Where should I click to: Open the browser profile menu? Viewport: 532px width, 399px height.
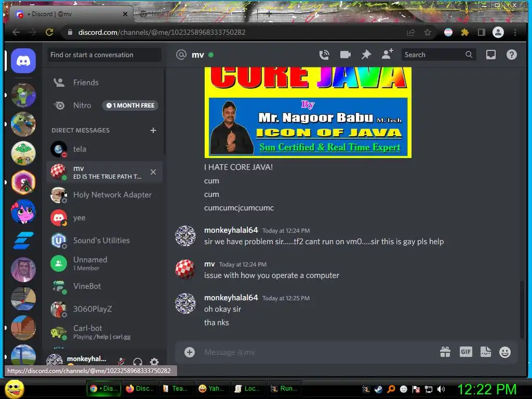pos(498,32)
